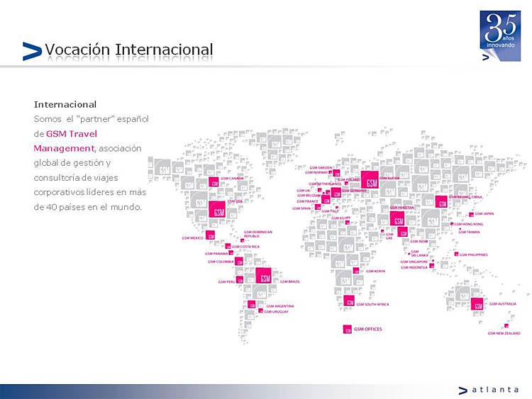The height and width of the screenshot is (399, 532).
Task: Click the GSM NEW ZEALAND label
Action: coord(504,333)
